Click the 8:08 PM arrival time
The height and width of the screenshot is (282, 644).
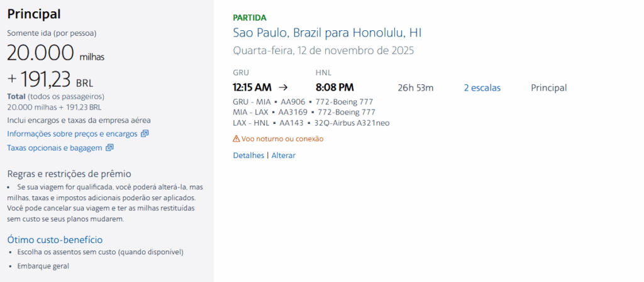[x=335, y=87]
